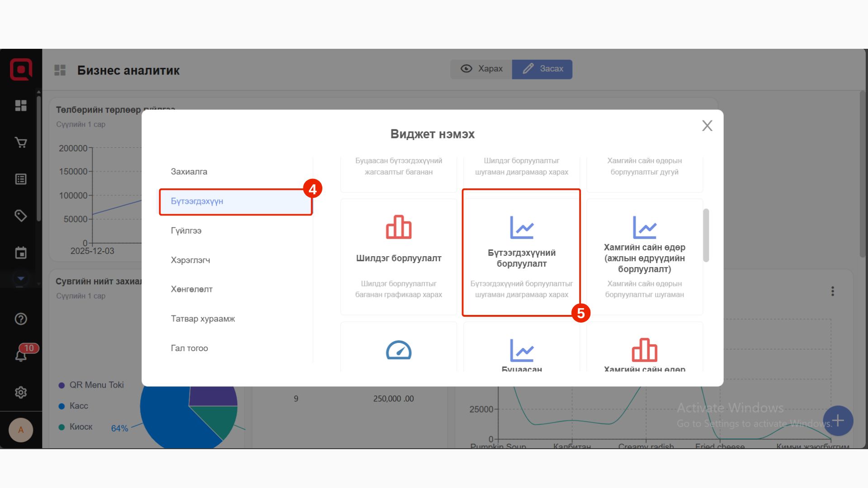Open the dashboard icon in the sidebar
868x488 pixels.
pyautogui.click(x=21, y=106)
